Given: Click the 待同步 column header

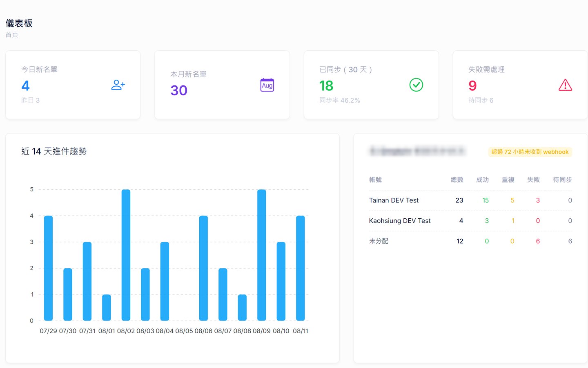Looking at the screenshot, I should coord(562,180).
